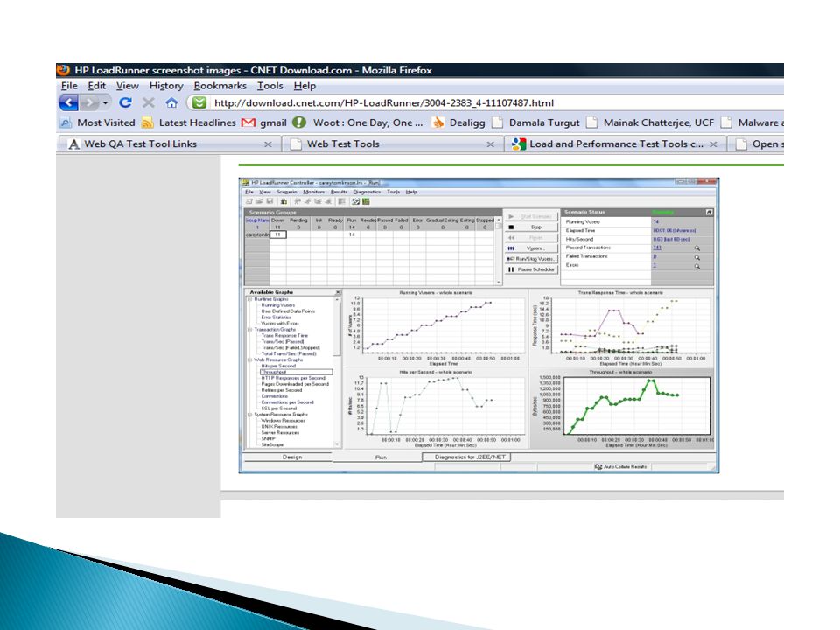
Task: Open the Mainak Chatterjee, UCF bookmark
Action: [650, 122]
